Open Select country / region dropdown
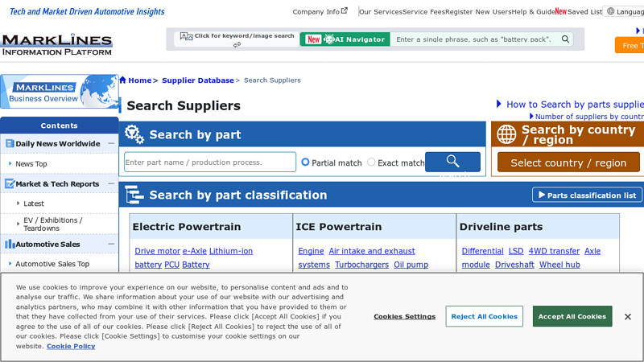This screenshot has height=362, width=644. click(x=568, y=162)
